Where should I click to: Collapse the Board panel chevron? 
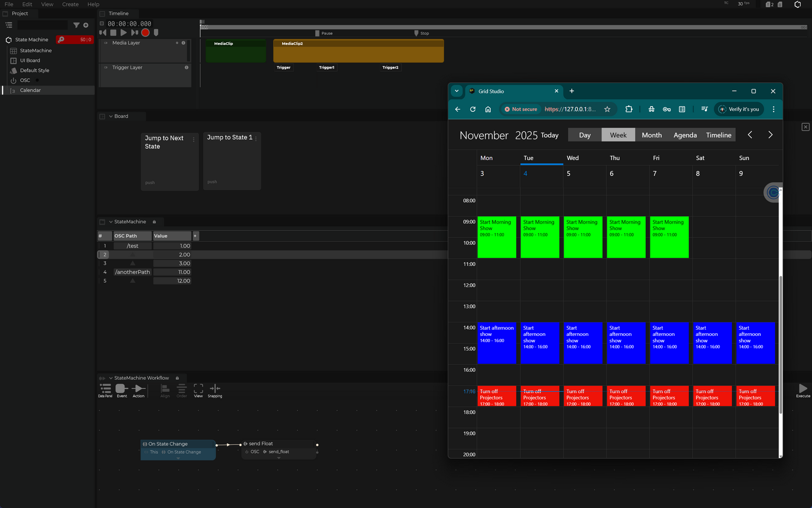coord(111,116)
